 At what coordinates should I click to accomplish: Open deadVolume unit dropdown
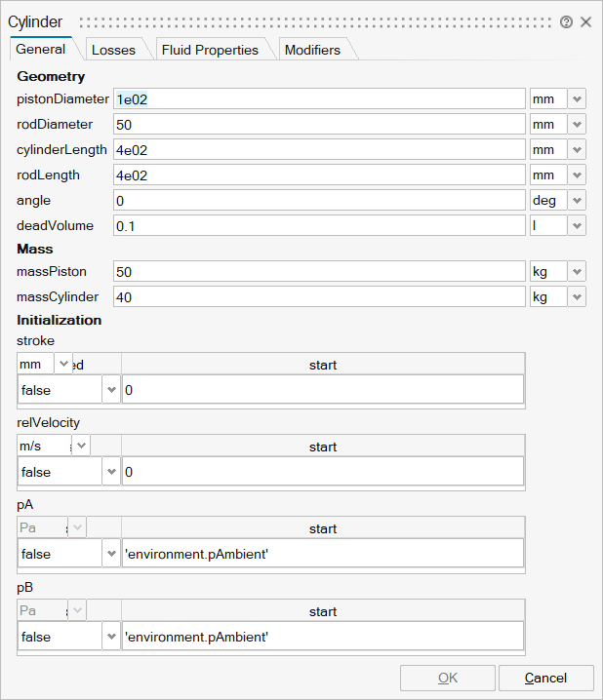coord(577,226)
